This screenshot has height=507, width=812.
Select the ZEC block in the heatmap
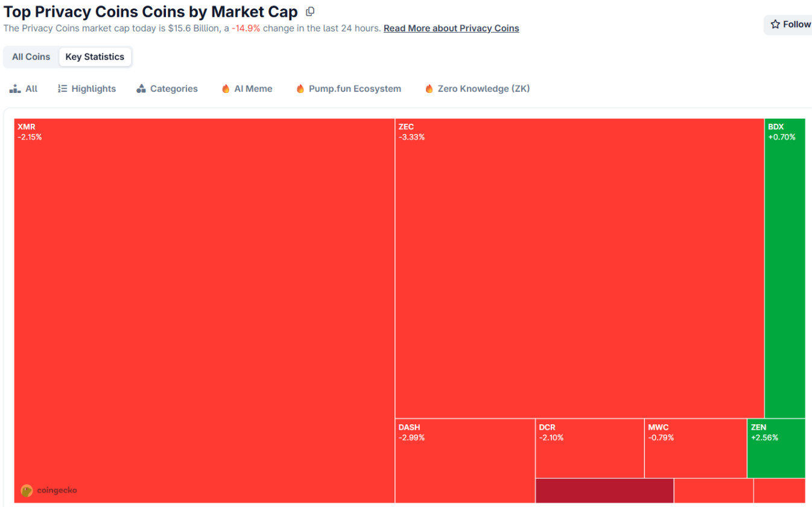click(x=579, y=266)
